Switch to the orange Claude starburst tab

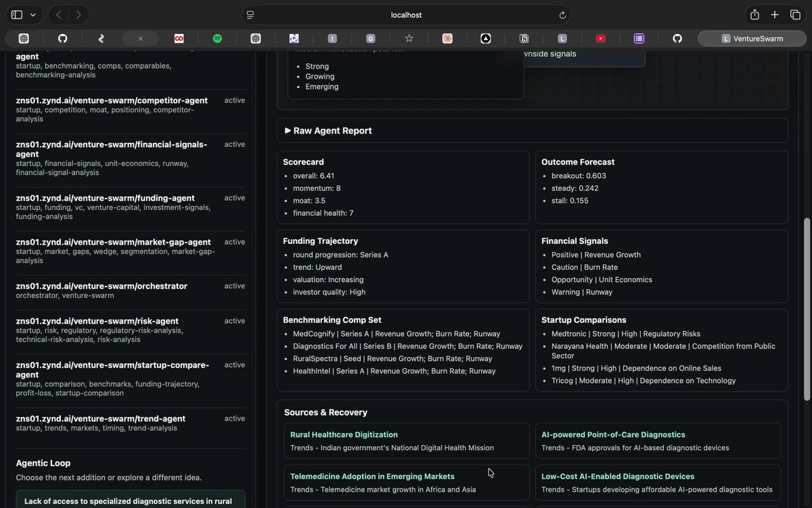(x=447, y=39)
